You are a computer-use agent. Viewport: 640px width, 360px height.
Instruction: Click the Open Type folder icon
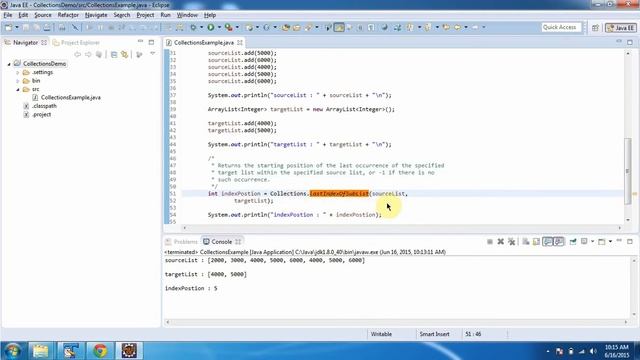286,27
